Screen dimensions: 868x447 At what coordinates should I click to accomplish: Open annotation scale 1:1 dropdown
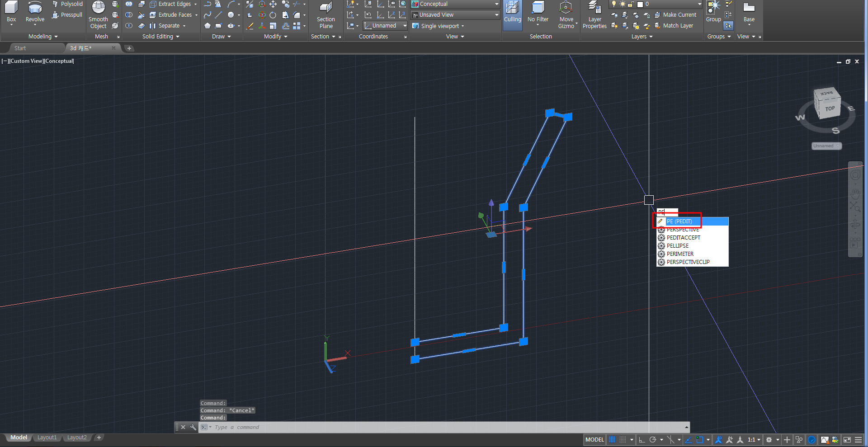754,440
